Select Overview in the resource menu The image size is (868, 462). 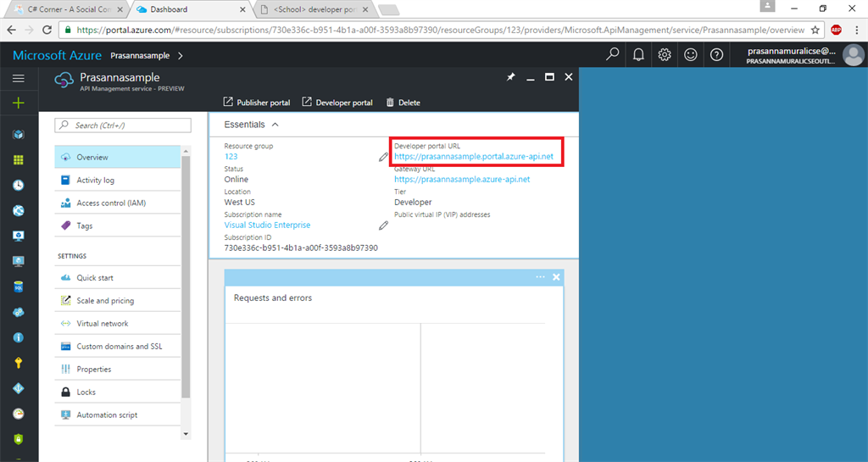117,157
